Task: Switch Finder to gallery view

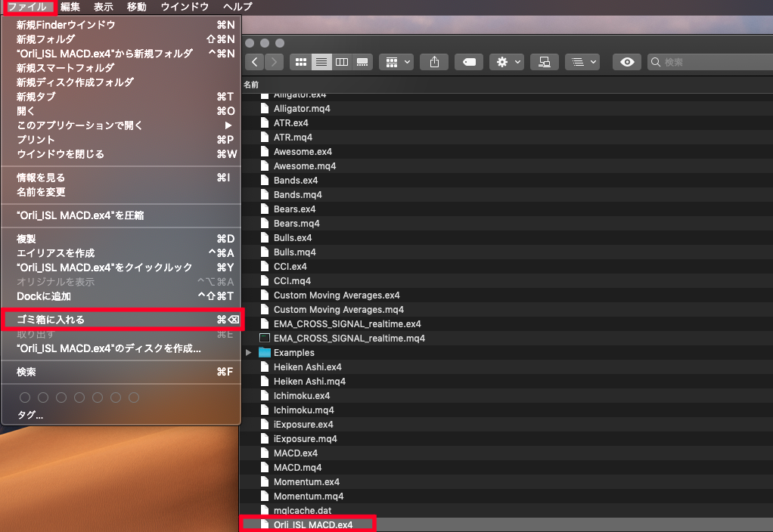Action: click(362, 62)
